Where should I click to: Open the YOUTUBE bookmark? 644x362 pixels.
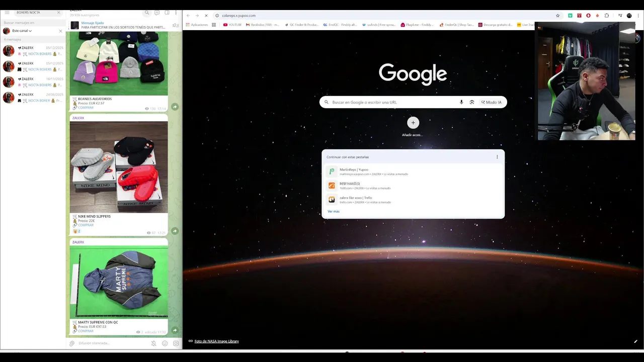(x=232, y=25)
